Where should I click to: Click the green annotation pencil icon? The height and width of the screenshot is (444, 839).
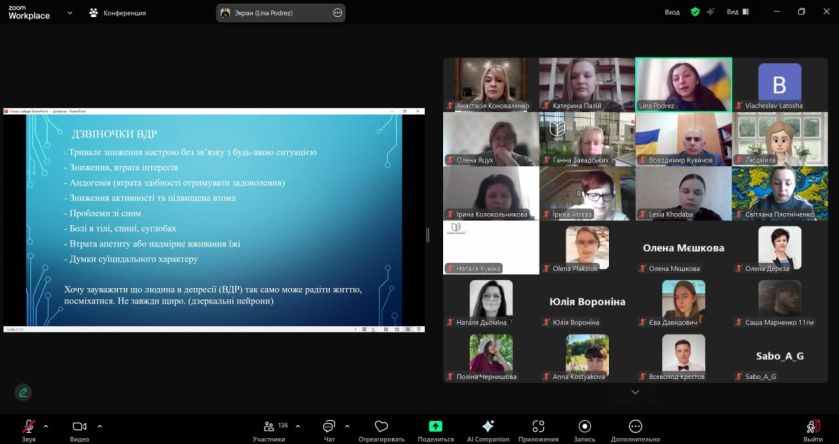tap(23, 392)
